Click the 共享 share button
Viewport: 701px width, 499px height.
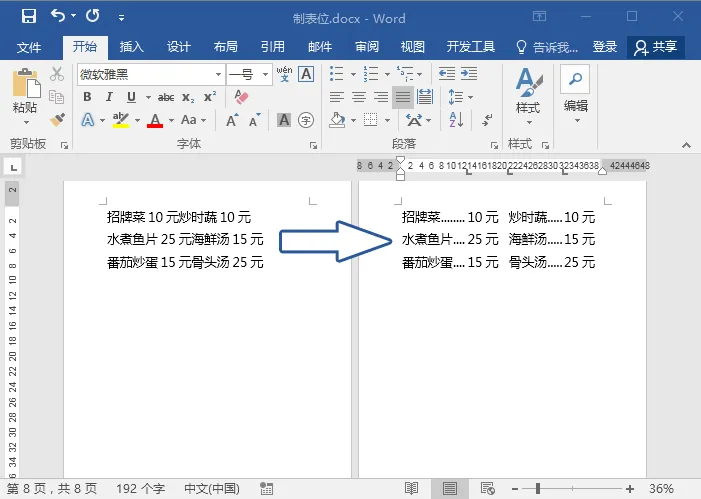pos(656,47)
